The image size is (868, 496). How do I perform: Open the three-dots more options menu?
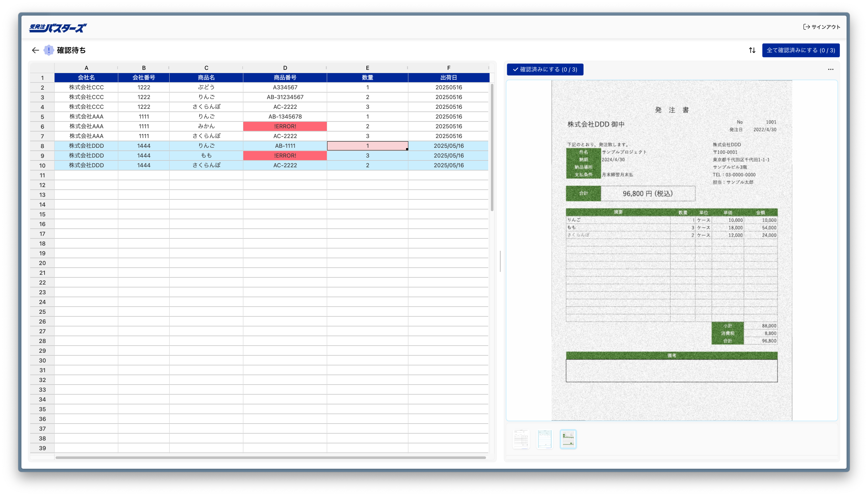pyautogui.click(x=831, y=70)
